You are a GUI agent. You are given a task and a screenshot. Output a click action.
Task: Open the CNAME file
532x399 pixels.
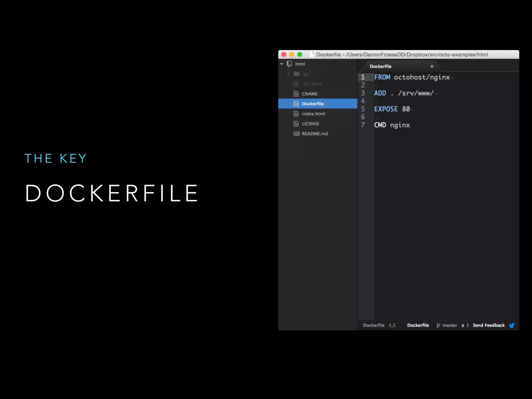click(310, 94)
